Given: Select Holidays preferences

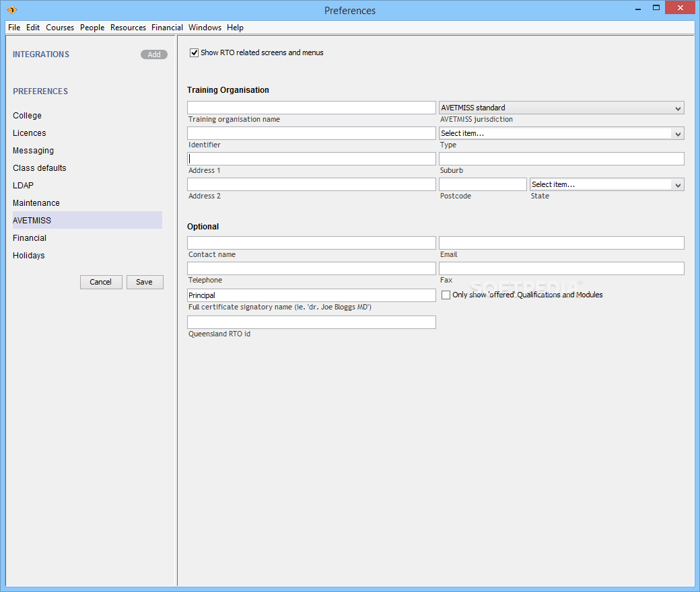Looking at the screenshot, I should point(87,255).
